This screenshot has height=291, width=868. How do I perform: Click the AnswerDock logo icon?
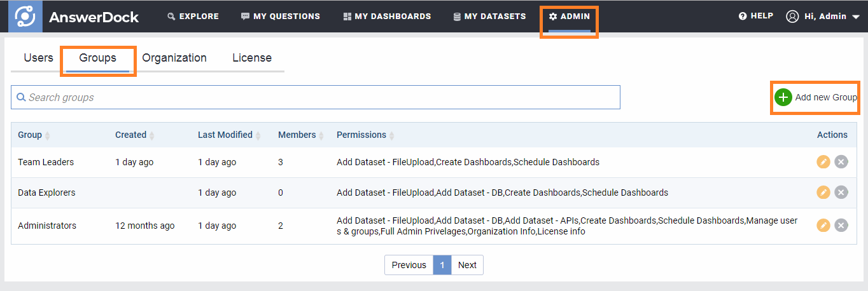coord(25,17)
